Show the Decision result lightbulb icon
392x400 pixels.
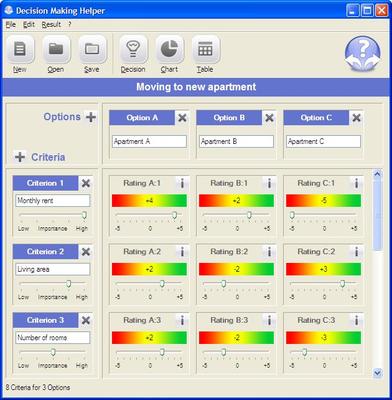(x=133, y=49)
